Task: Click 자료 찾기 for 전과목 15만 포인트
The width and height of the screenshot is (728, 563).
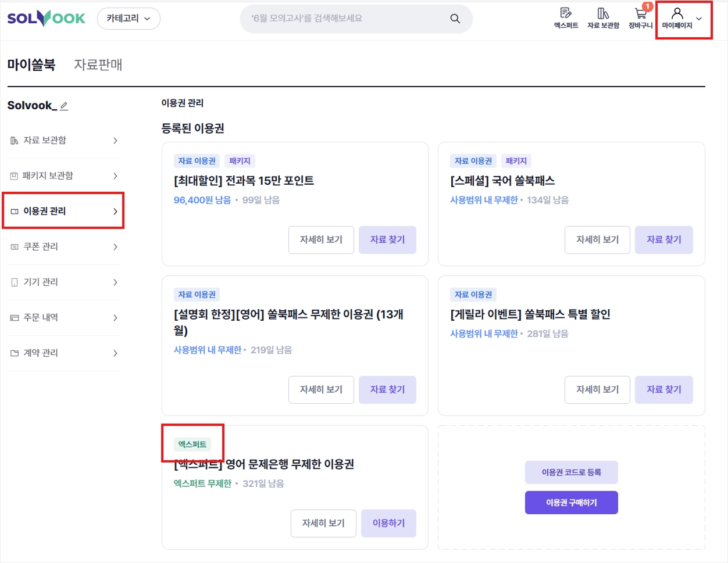Action: click(x=387, y=240)
